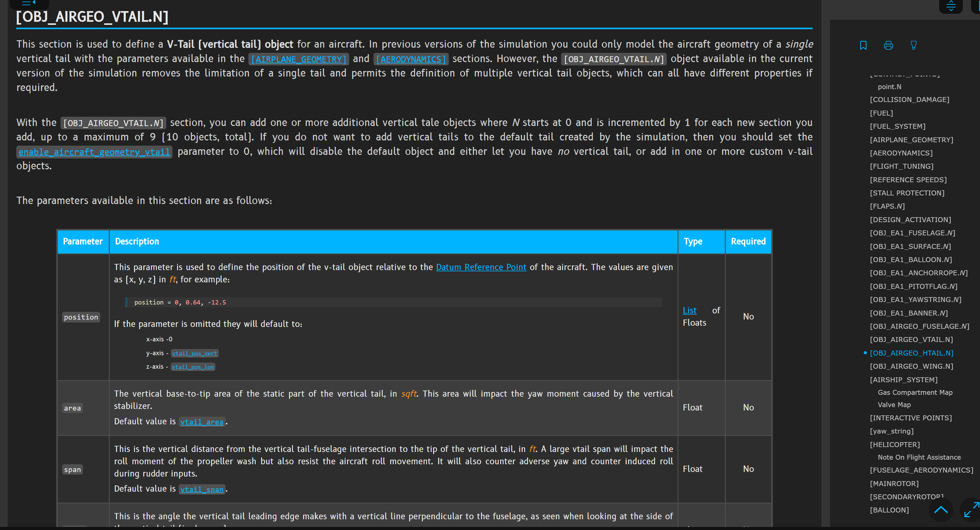Select [OBJ_AIRGEO_VTAIL.N] in sidebar contents
The width and height of the screenshot is (980, 530).
pos(911,340)
